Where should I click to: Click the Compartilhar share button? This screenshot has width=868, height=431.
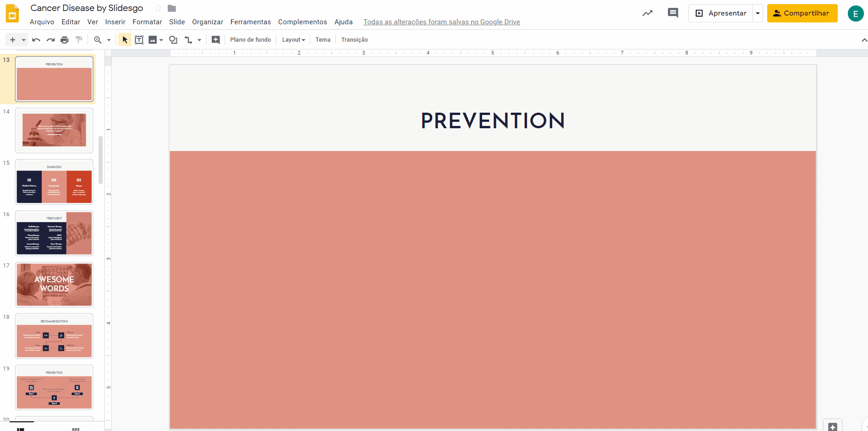(802, 13)
